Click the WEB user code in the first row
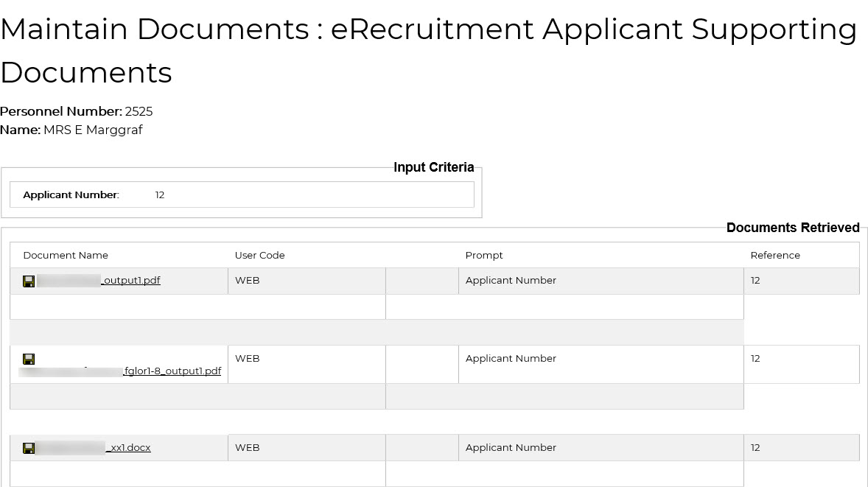Screen dimensions: 868x487 coord(247,281)
